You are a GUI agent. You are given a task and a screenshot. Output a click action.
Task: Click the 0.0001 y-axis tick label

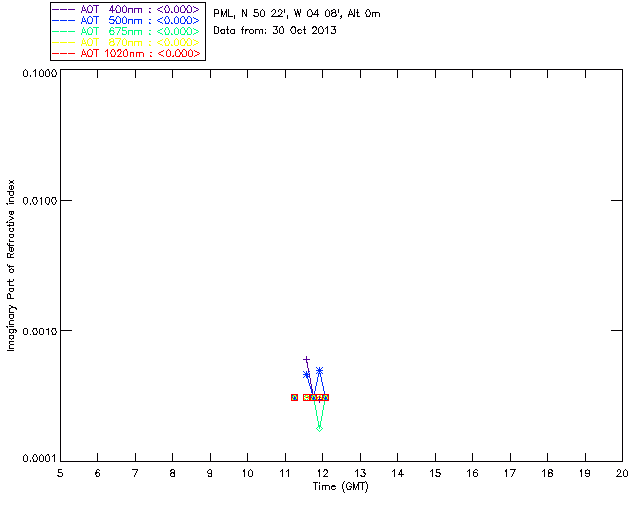click(40, 459)
